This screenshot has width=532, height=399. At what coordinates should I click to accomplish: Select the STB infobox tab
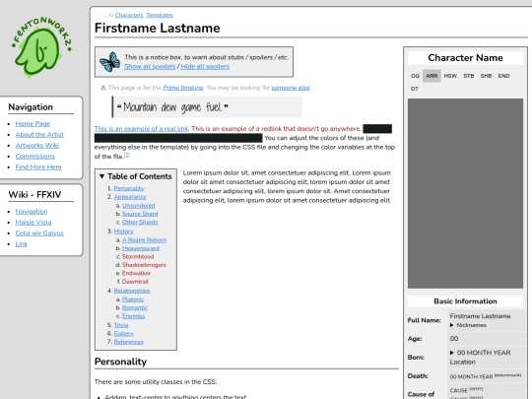pyautogui.click(x=469, y=76)
